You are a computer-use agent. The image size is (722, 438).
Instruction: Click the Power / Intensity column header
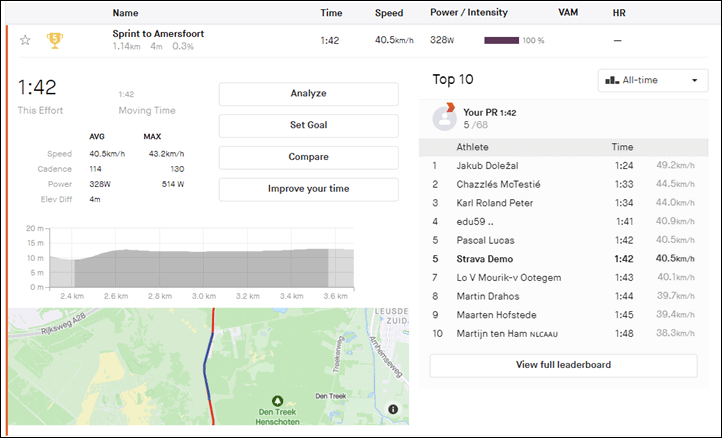click(x=469, y=12)
